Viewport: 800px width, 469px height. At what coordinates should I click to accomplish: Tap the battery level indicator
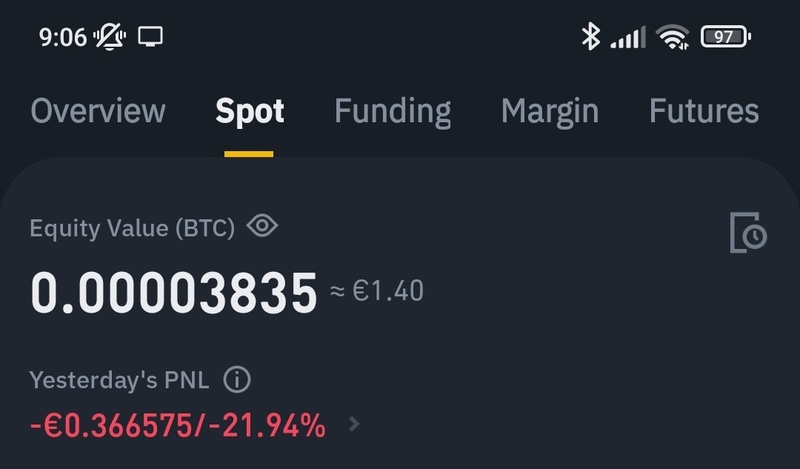pyautogui.click(x=725, y=37)
